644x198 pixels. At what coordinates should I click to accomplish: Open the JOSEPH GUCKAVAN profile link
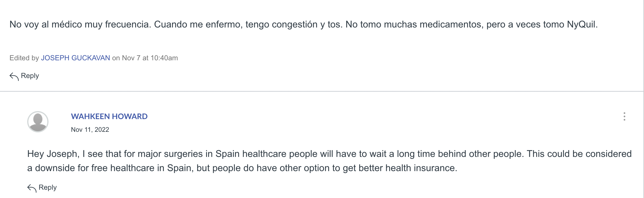(75, 58)
